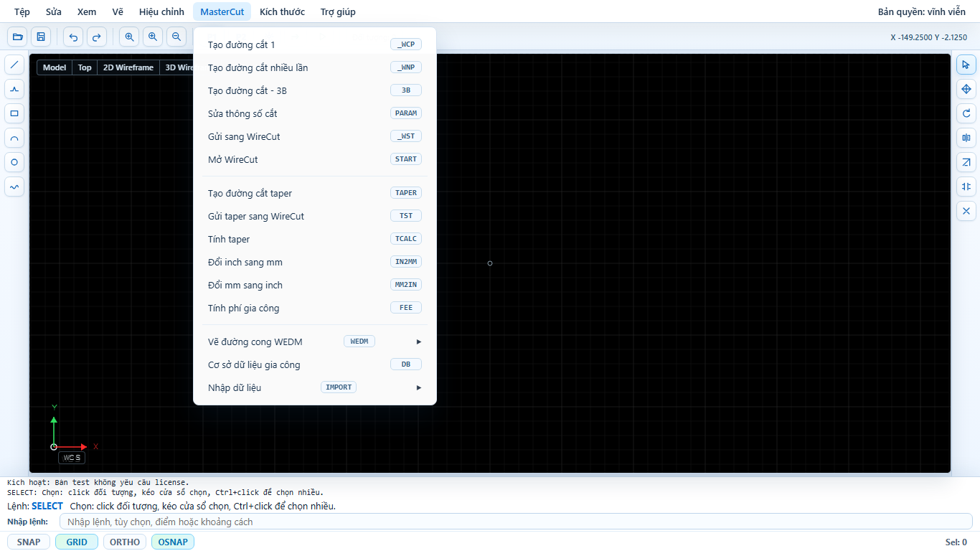Image resolution: width=980 pixels, height=551 pixels.
Task: Choose Gửi taper sang WireCut
Action: (315, 216)
